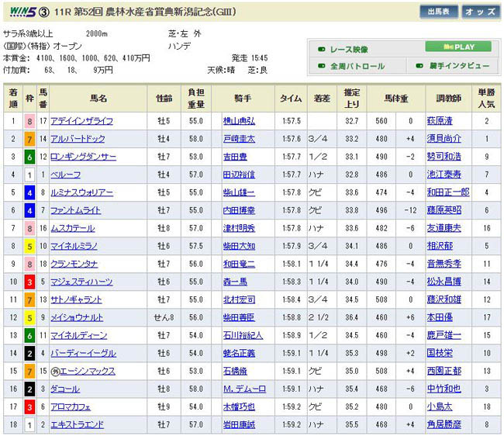Open the 出馬表 tab

(438, 12)
